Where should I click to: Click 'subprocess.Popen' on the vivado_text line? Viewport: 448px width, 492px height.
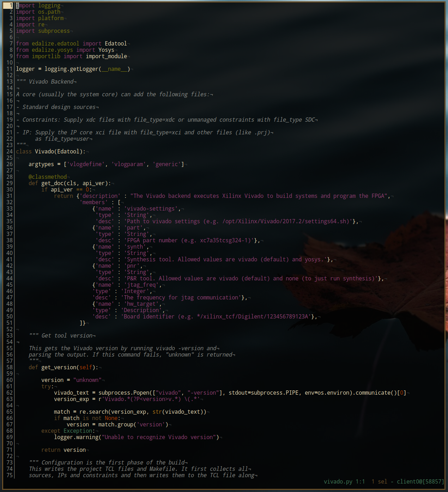(124, 393)
